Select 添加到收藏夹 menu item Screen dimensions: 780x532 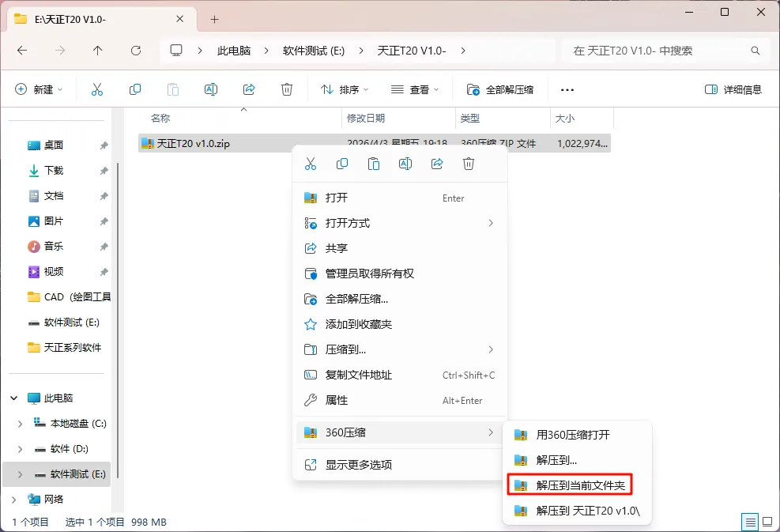(x=400, y=324)
